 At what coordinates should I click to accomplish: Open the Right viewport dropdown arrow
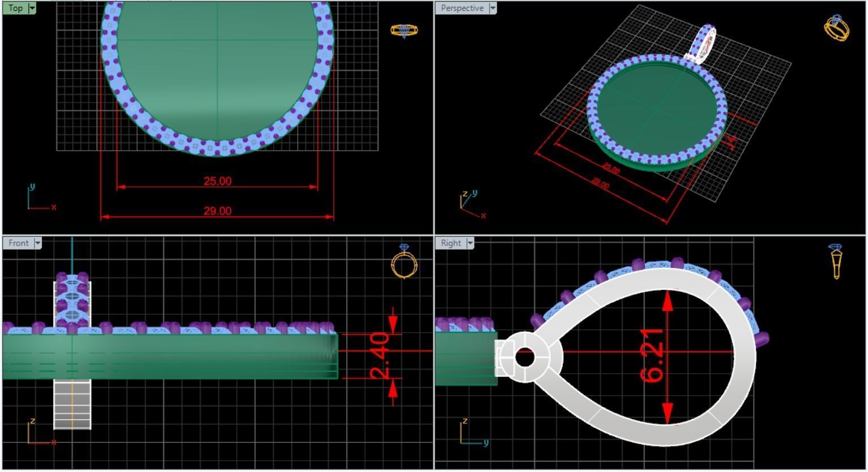tap(470, 243)
